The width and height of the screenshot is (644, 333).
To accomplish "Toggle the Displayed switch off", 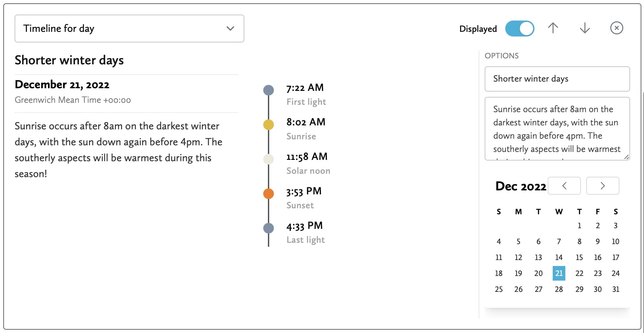I will coord(520,29).
